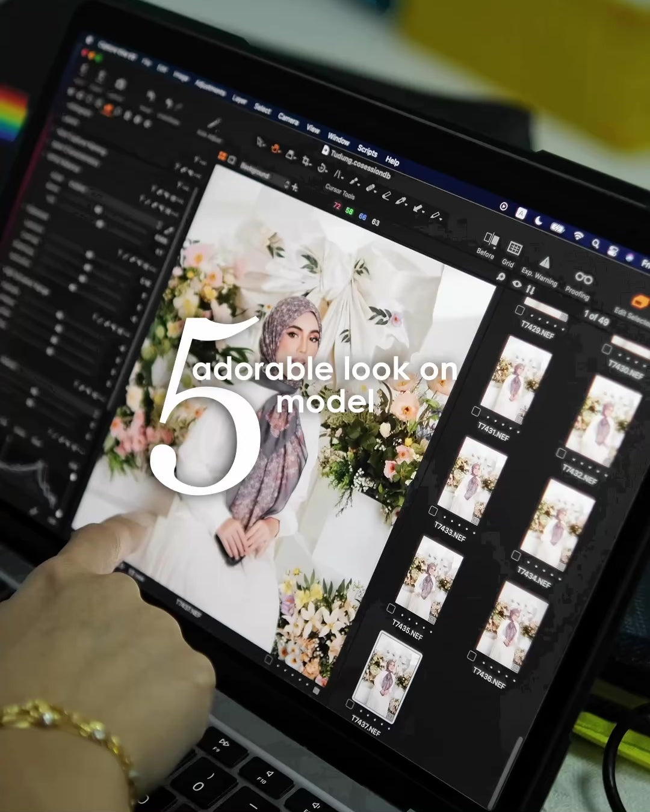
Task: Select the annotation pencil tool
Action: click(435, 215)
